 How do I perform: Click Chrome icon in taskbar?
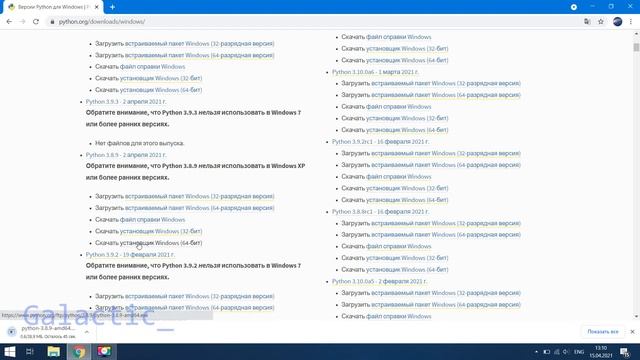pos(79,351)
